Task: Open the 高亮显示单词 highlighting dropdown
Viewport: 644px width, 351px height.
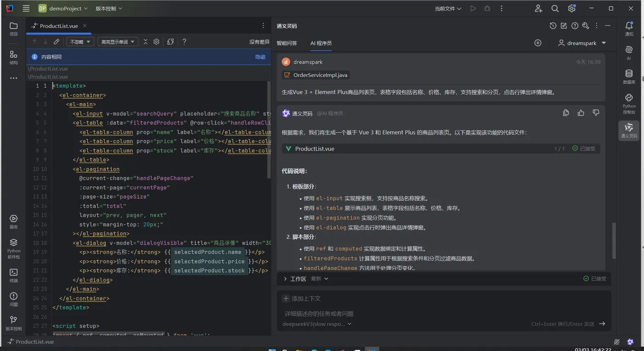Action: (x=118, y=42)
